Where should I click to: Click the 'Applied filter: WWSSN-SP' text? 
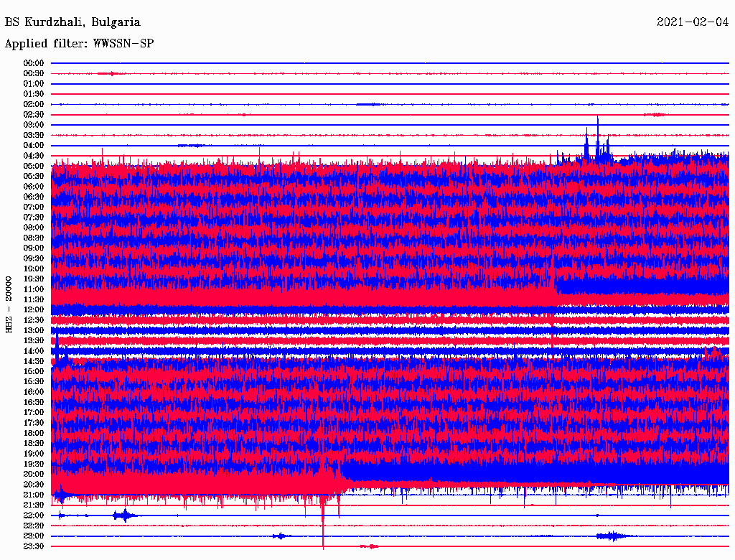[79, 44]
